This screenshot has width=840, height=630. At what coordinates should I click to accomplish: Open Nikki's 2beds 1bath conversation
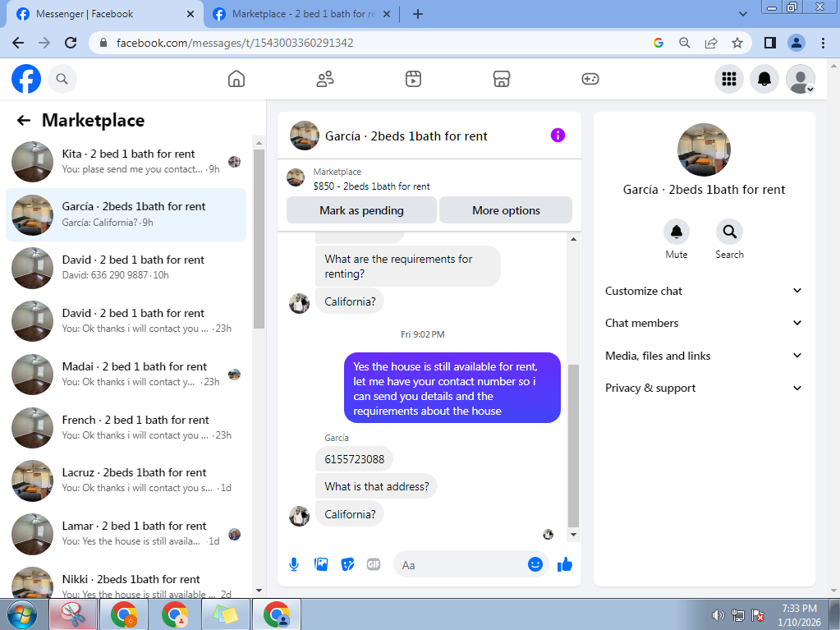126,582
